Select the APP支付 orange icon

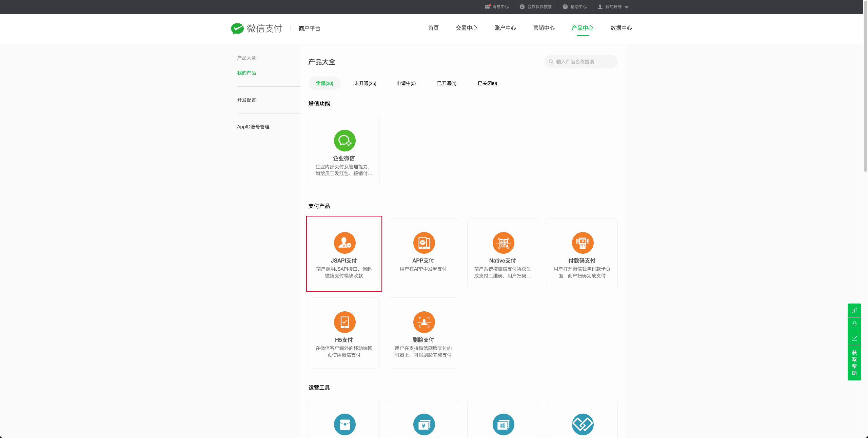coord(424,243)
